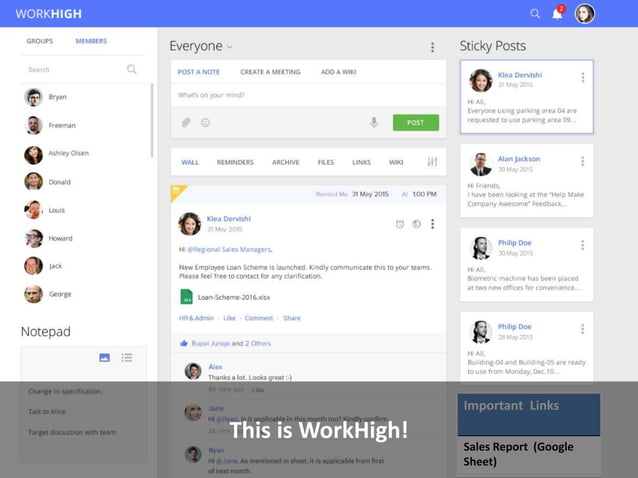Switch to the Links tab
Screen dimensions: 638x478
pos(361,162)
